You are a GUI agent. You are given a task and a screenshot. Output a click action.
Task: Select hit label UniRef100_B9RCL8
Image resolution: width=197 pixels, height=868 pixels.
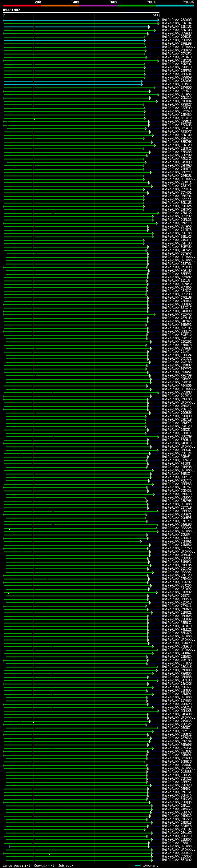click(177, 67)
